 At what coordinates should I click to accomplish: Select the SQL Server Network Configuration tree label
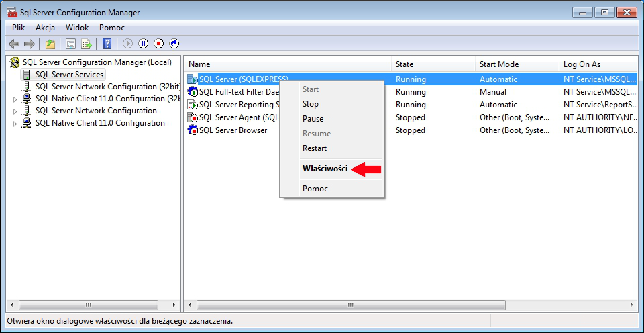point(96,111)
